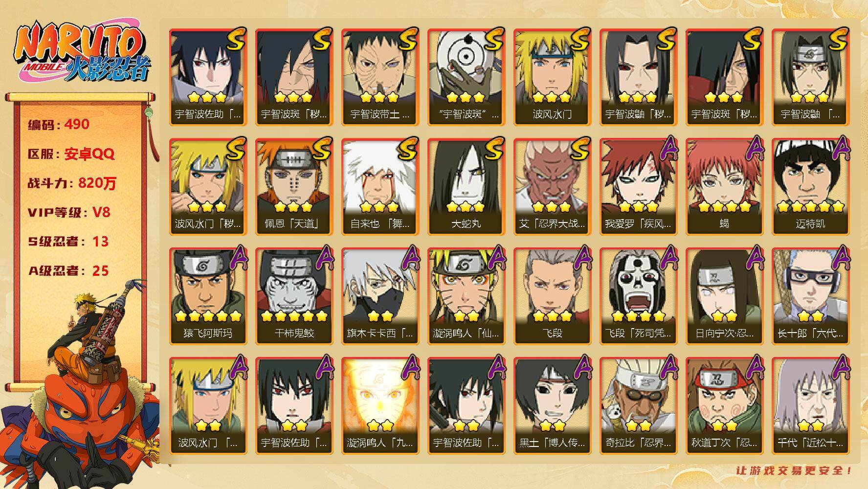This screenshot has height=489, width=868.
Task: Click the star rating on 猿飞阿斯玛
Action: pos(208,315)
